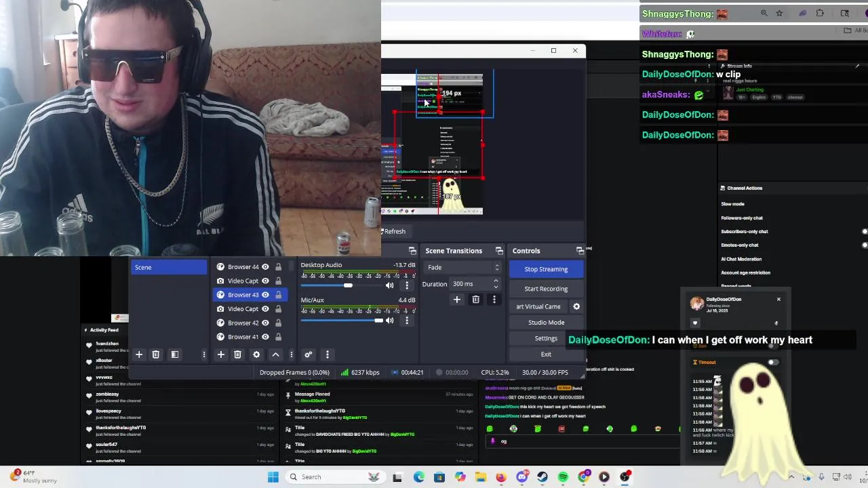Viewport: 868px width, 488px height.
Task: Open Steam from taskbar
Action: [542, 477]
